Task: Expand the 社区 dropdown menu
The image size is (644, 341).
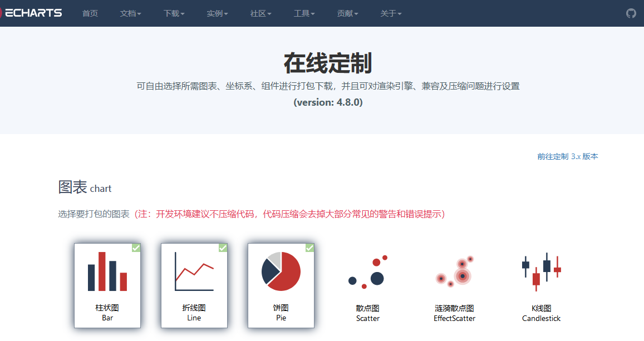Action: [x=260, y=13]
